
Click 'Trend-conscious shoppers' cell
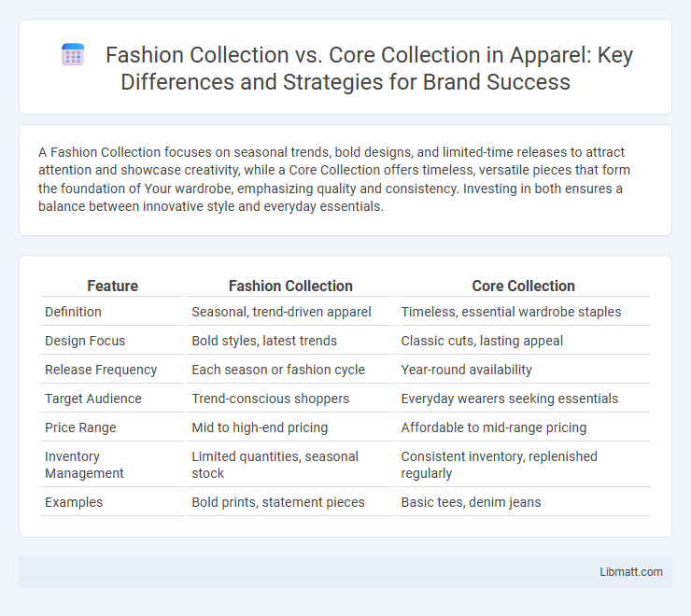(270, 399)
